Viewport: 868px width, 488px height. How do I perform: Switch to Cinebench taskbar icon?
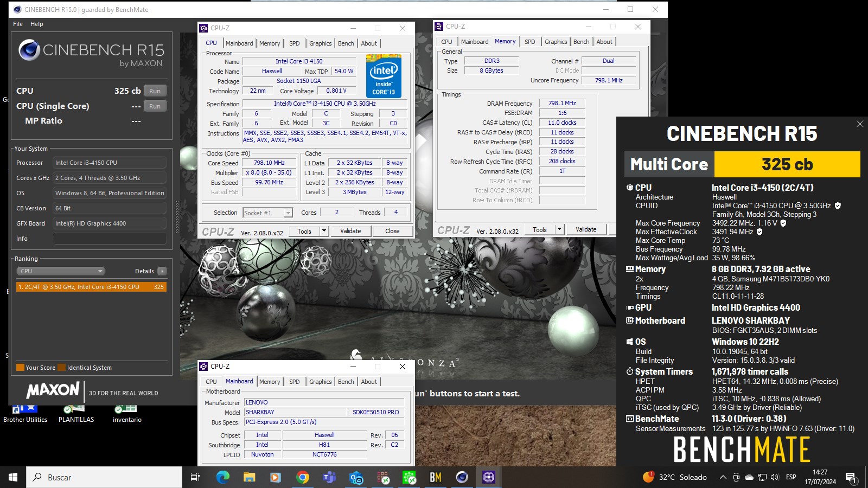462,477
